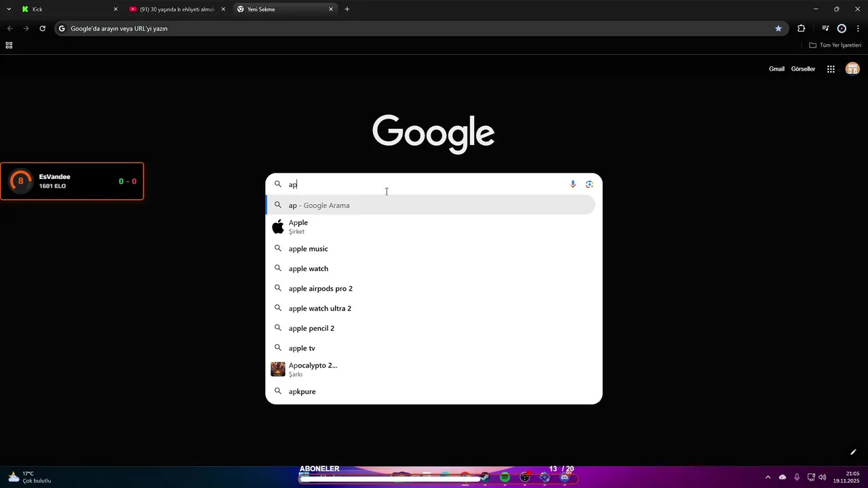Open Google Lens image search

589,184
